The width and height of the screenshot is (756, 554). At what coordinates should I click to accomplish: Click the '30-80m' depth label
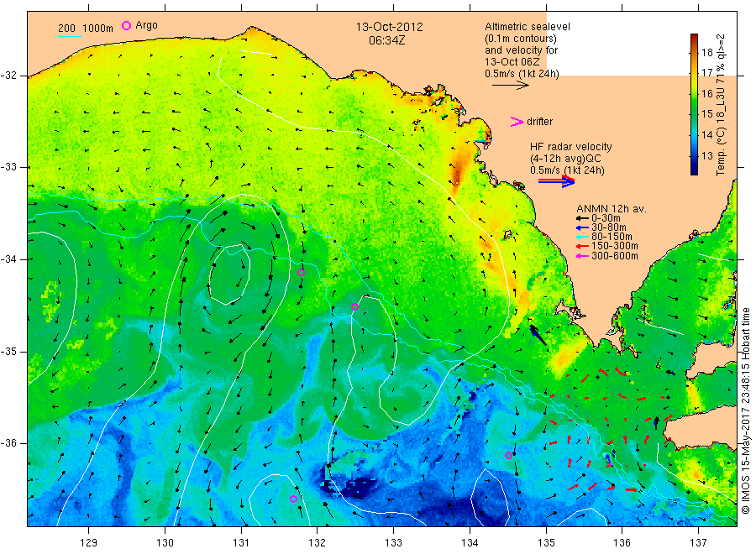tap(608, 227)
